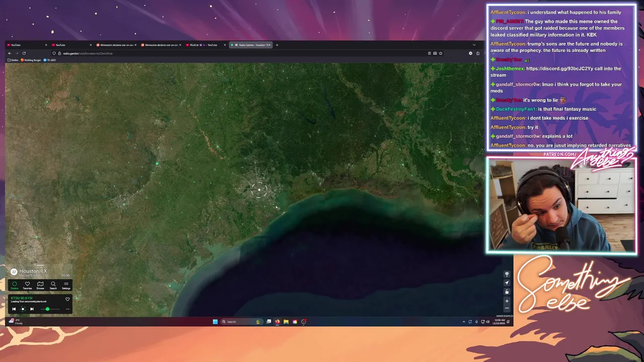Click the KTSU 90.9 FM station name
This screenshot has width=644, height=362.
click(22, 298)
